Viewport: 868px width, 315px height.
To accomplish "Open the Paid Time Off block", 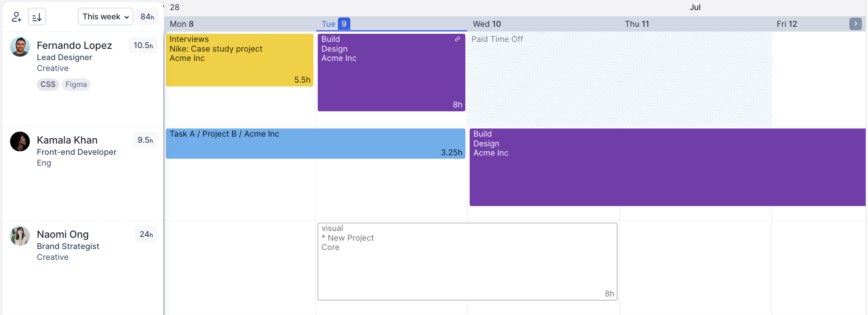I will pyautogui.click(x=619, y=79).
